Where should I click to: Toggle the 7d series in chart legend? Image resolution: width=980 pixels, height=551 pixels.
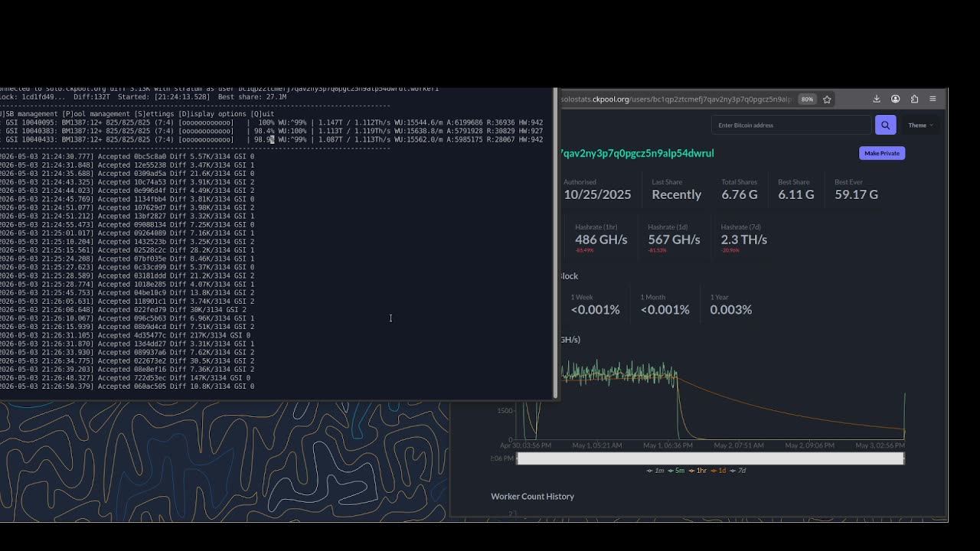(x=737, y=471)
